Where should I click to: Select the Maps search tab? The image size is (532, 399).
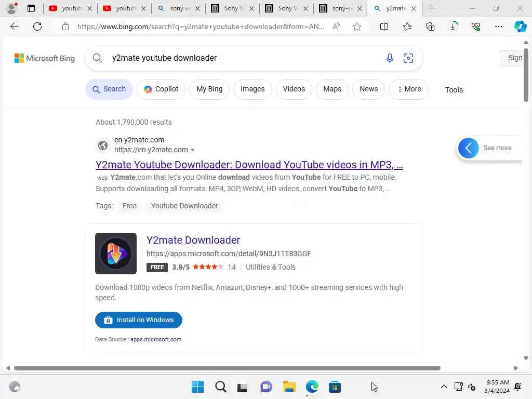click(332, 89)
